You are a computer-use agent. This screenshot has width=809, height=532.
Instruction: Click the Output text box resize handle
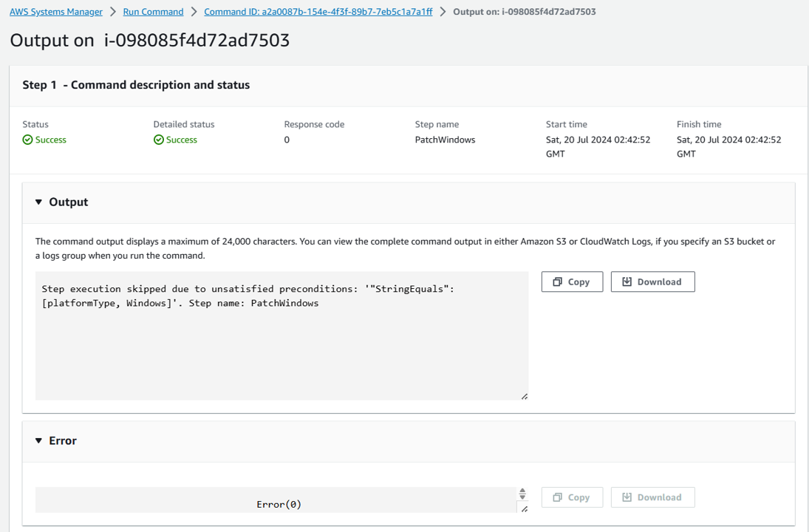(524, 397)
